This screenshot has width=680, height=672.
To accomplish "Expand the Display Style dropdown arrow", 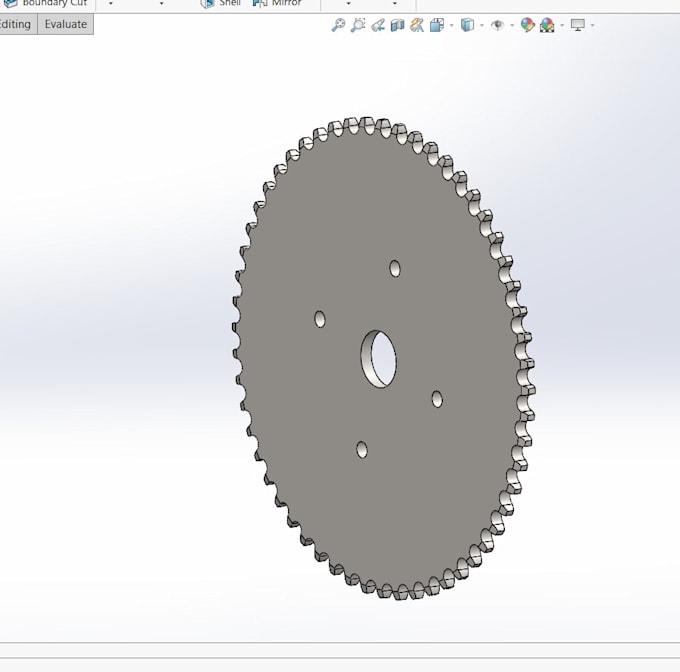I will [482, 26].
